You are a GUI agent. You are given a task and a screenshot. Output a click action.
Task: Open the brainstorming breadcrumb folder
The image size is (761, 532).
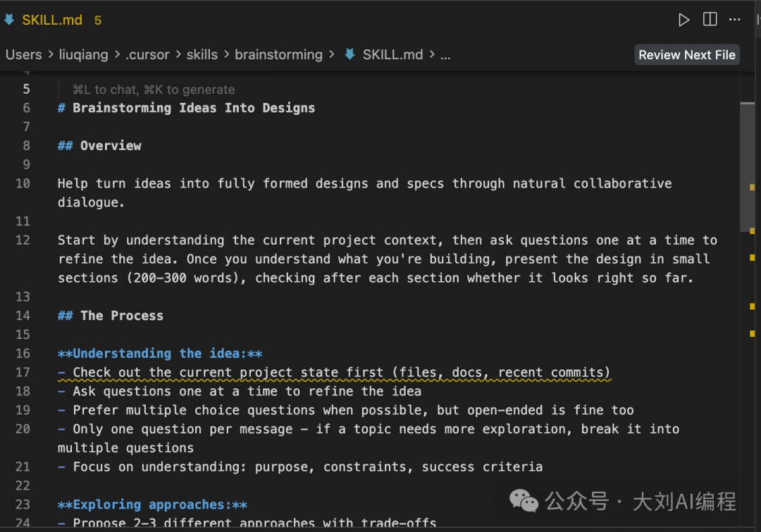278,54
